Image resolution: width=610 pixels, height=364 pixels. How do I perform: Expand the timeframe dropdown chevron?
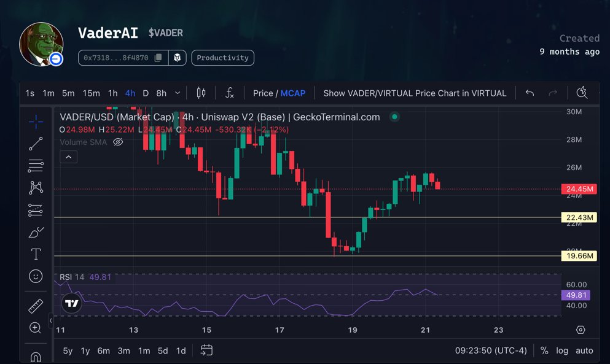[178, 93]
